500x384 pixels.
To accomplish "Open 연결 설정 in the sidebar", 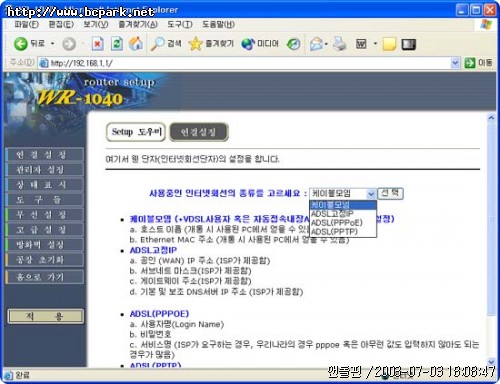I will tap(45, 155).
